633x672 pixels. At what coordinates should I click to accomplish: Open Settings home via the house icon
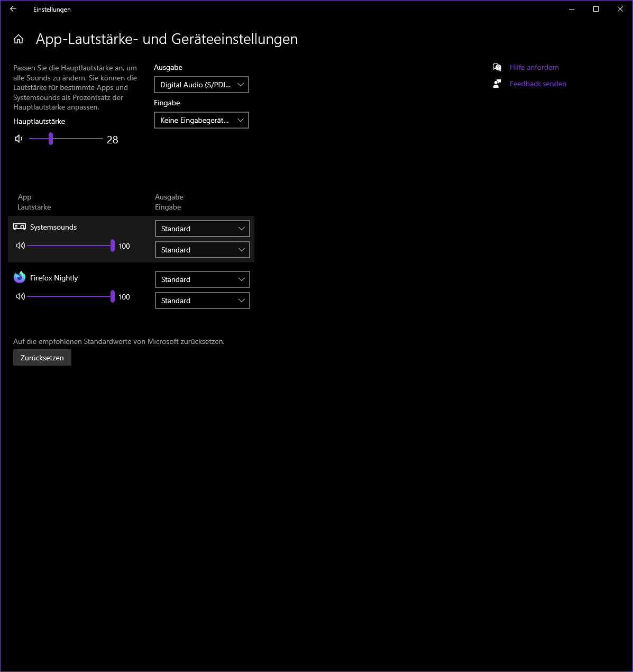pos(19,39)
